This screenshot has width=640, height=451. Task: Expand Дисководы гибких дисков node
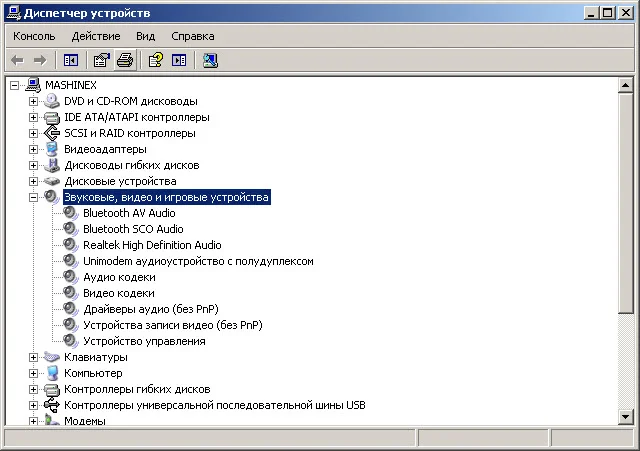coord(33,165)
